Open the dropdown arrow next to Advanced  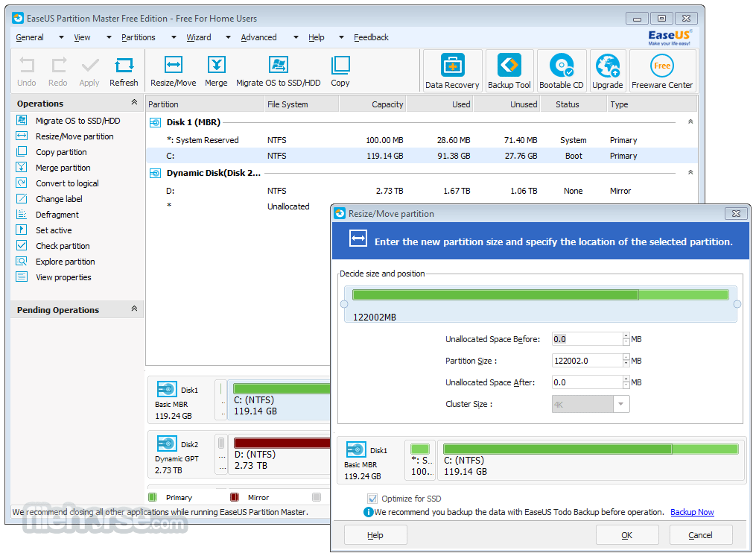[x=296, y=38]
